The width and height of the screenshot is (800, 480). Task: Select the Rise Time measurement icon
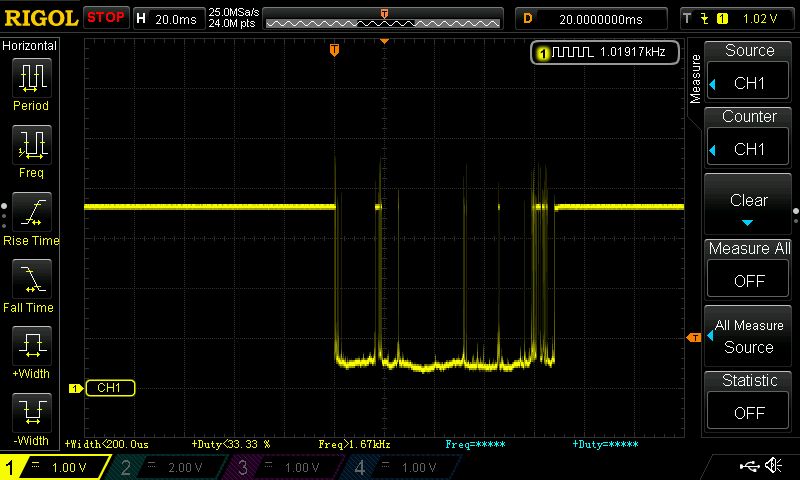point(32,212)
